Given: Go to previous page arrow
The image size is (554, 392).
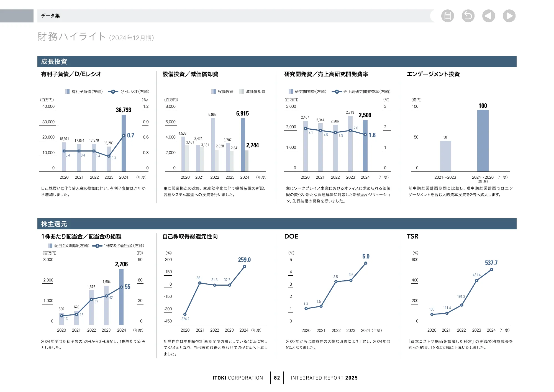Looking at the screenshot, I should 488,16.
